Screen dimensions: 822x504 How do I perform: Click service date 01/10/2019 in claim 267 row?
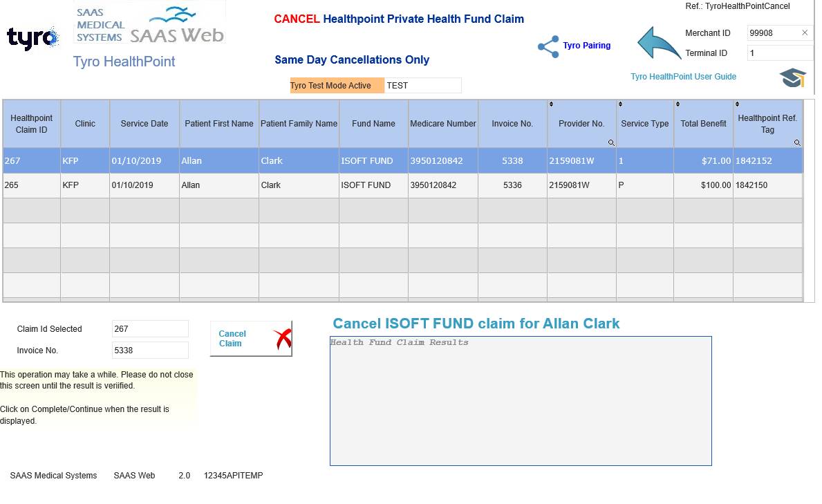click(x=144, y=161)
